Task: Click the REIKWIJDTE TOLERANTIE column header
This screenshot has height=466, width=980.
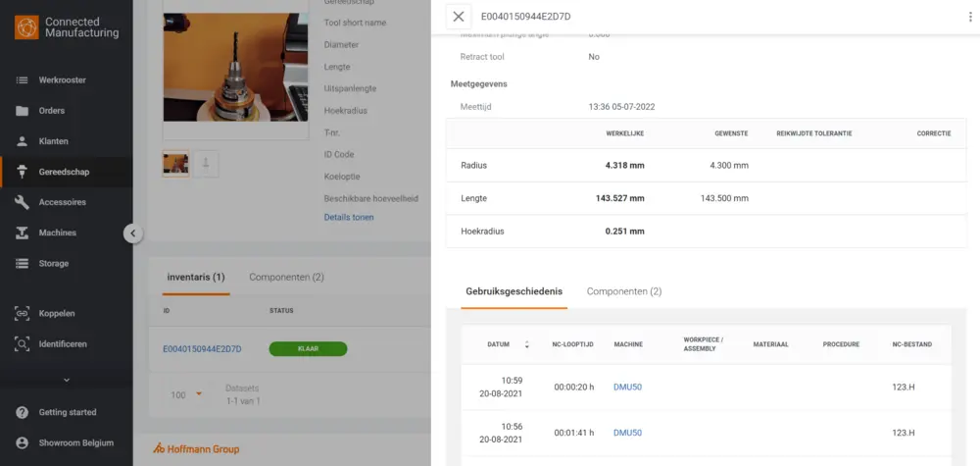Action: tap(813, 133)
